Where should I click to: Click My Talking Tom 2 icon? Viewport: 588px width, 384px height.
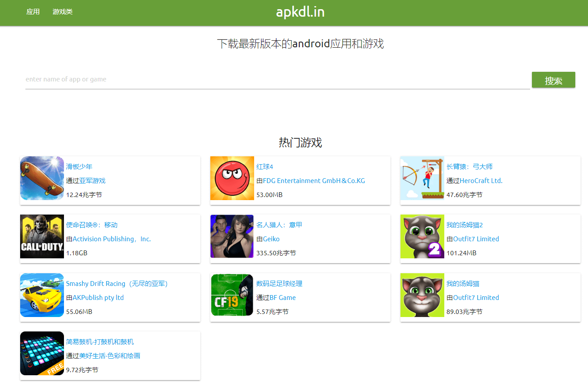tap(422, 236)
